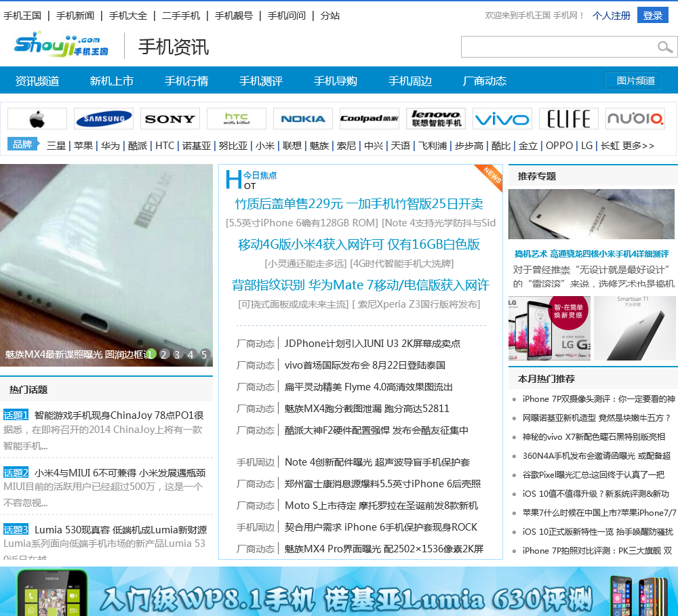Viewport: 678px width, 616px height.
Task: Select the nubia brand logo
Action: click(x=635, y=119)
